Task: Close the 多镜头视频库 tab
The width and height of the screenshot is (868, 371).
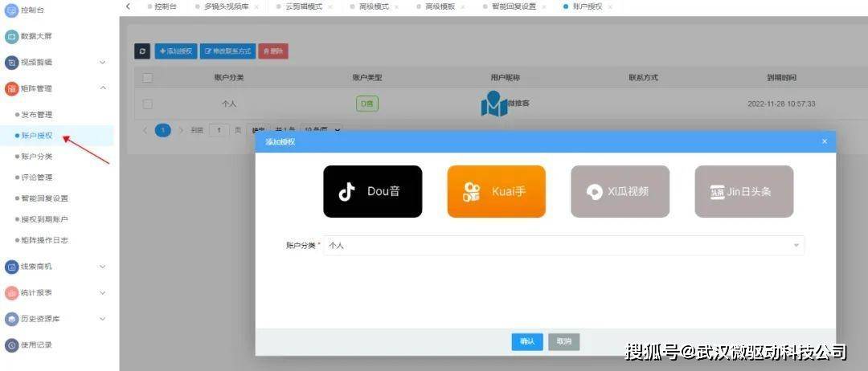Action: pyautogui.click(x=256, y=6)
